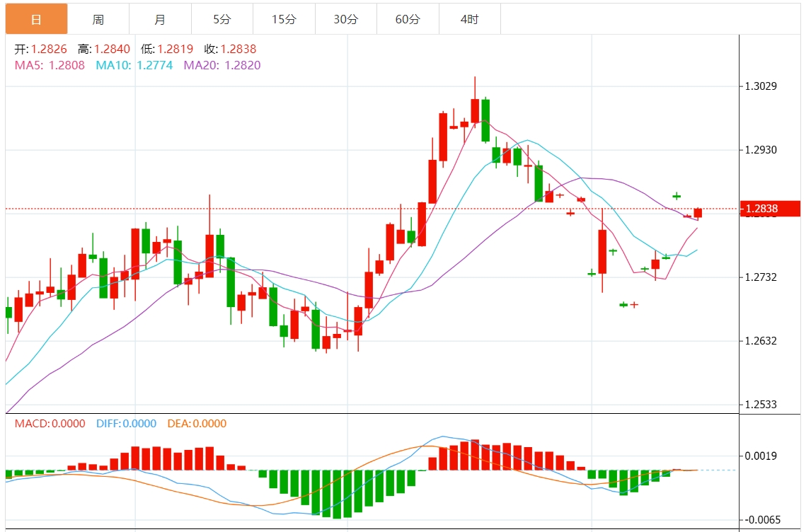Click the 收: 1.2838 close price text

(230, 49)
